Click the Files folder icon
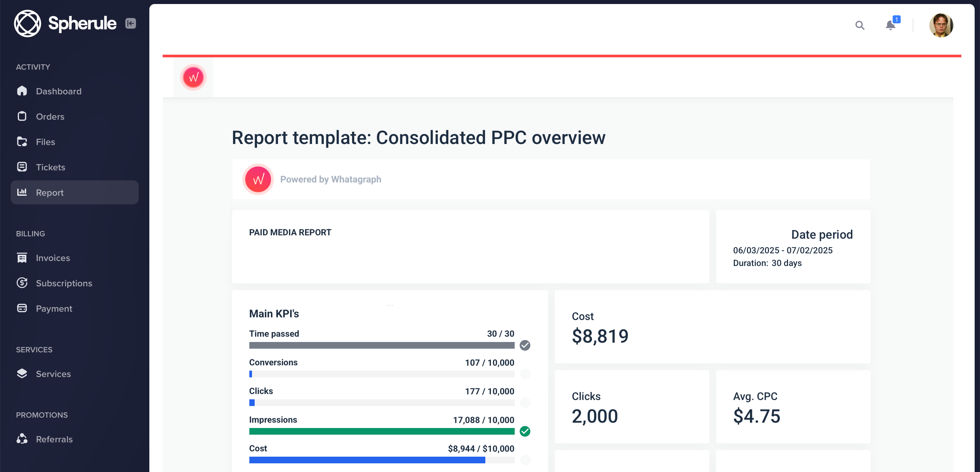Image resolution: width=980 pixels, height=472 pixels. (x=22, y=142)
